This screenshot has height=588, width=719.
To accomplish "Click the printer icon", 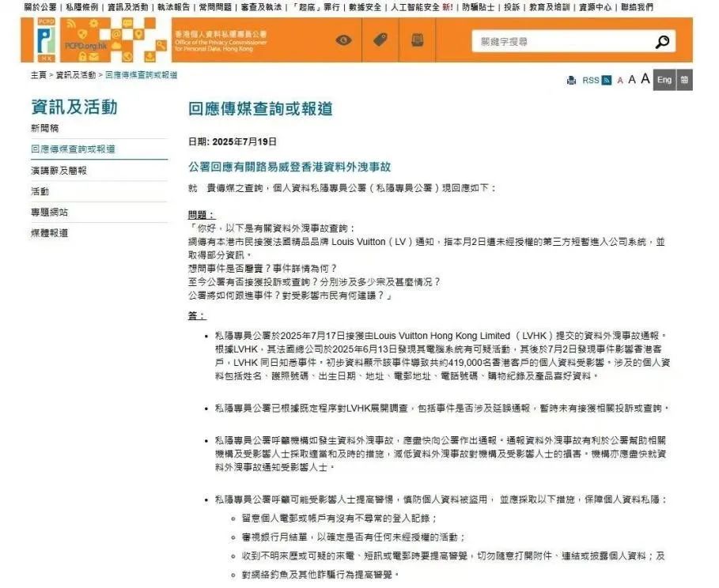I will [x=571, y=80].
